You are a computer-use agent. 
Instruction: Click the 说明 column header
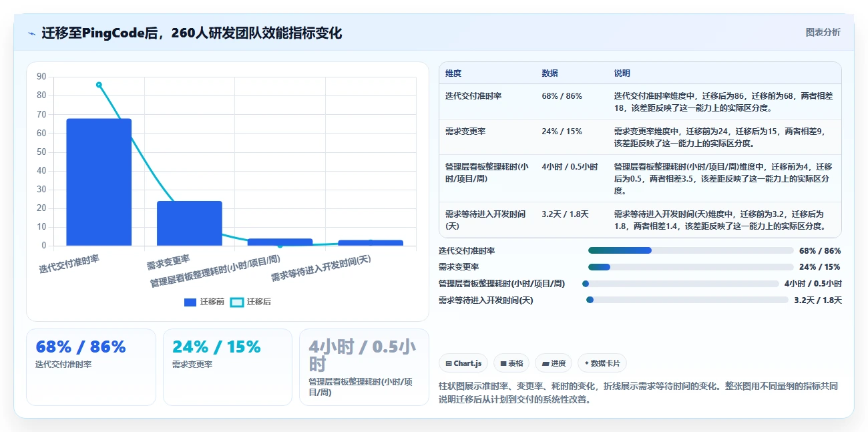[622, 73]
